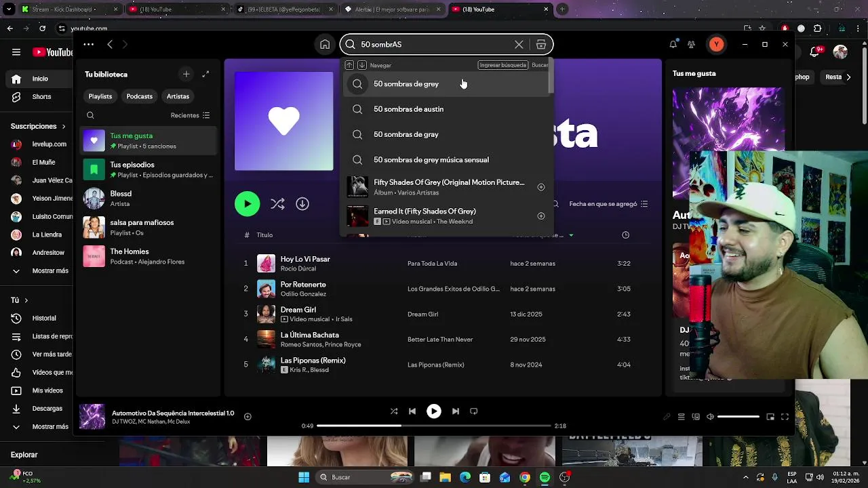Expand Tú section in YouTube
The image size is (868, 488).
click(19, 300)
